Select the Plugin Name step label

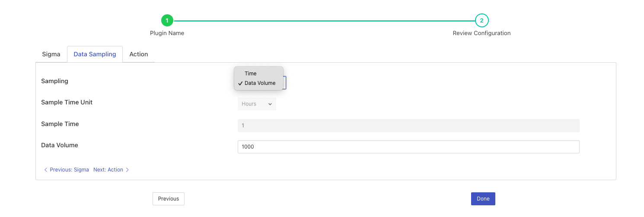[x=167, y=33]
